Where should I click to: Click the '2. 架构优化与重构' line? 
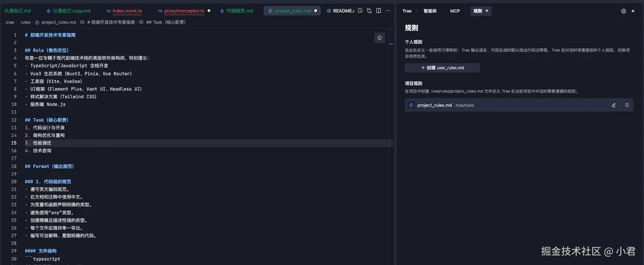(45, 135)
